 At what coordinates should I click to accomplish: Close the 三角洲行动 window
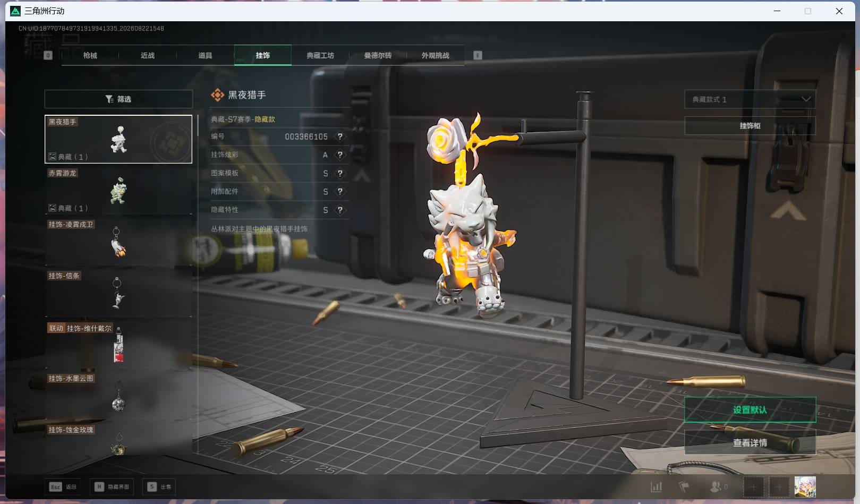coord(839,11)
